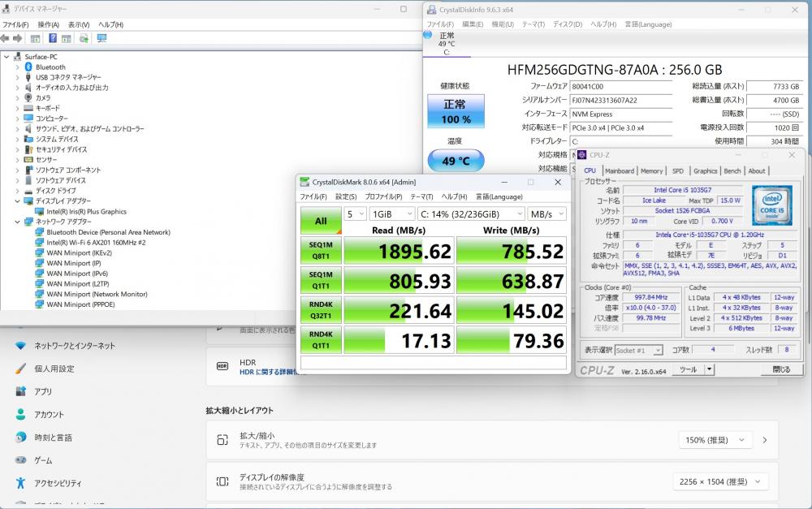Run the RND4K Q32T1 test

point(321,310)
